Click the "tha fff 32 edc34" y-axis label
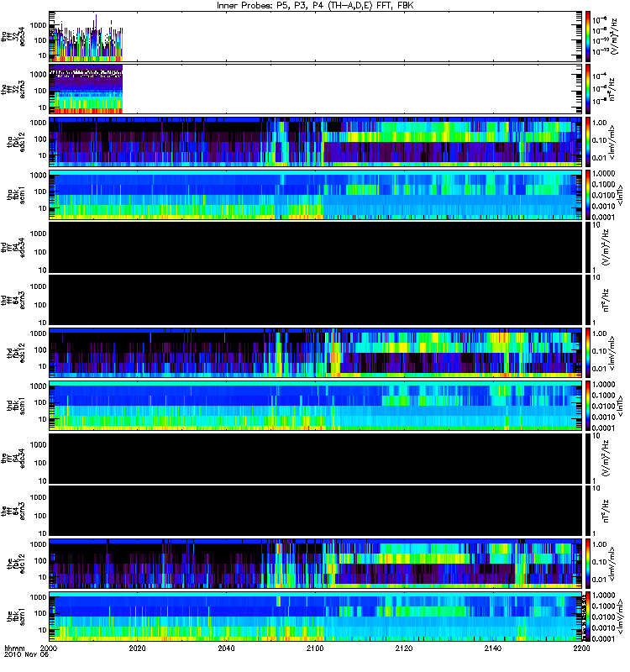Viewport: 630px width, 672px height. coord(13,36)
